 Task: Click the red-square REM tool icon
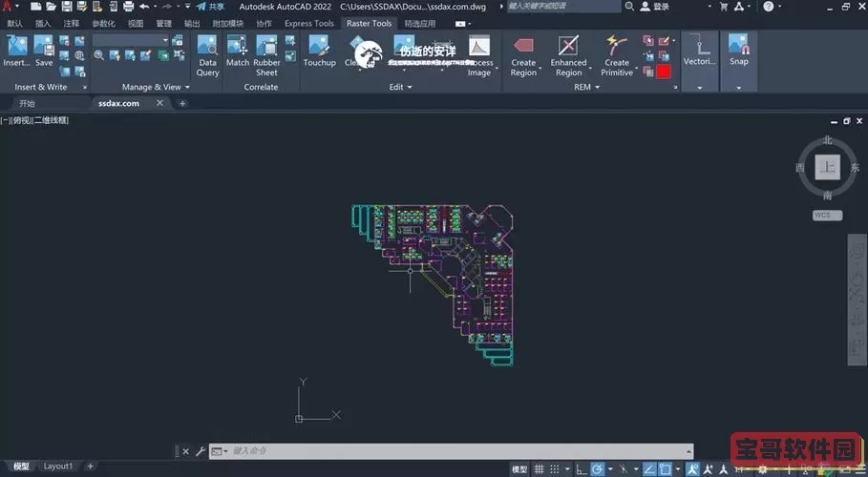[x=664, y=72]
